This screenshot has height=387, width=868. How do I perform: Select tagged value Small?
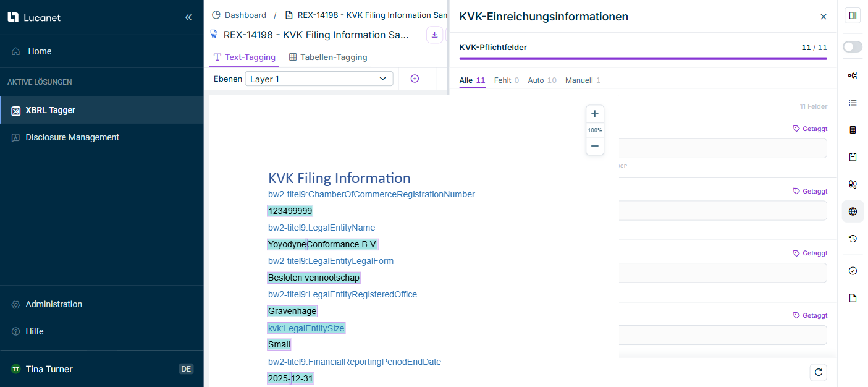click(279, 344)
